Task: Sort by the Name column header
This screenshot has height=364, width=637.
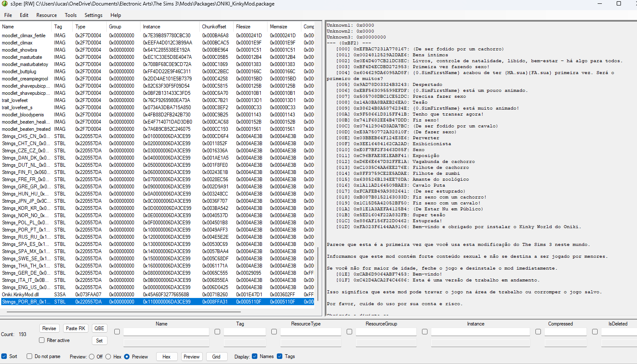Action: [x=26, y=27]
